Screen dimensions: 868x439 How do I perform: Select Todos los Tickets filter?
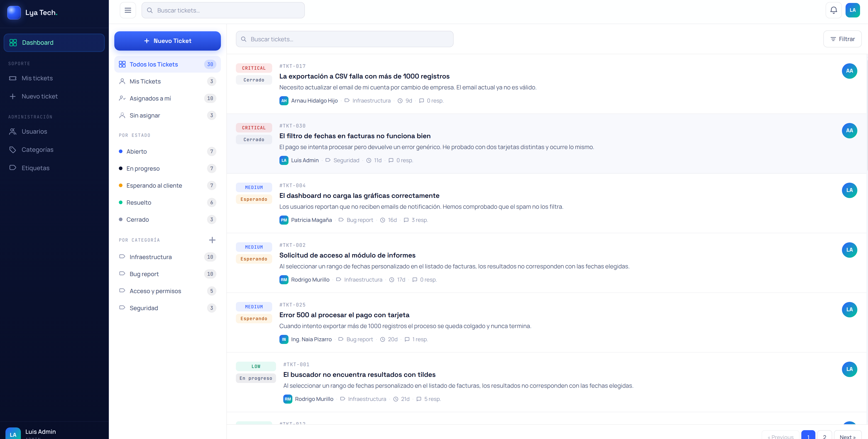167,64
